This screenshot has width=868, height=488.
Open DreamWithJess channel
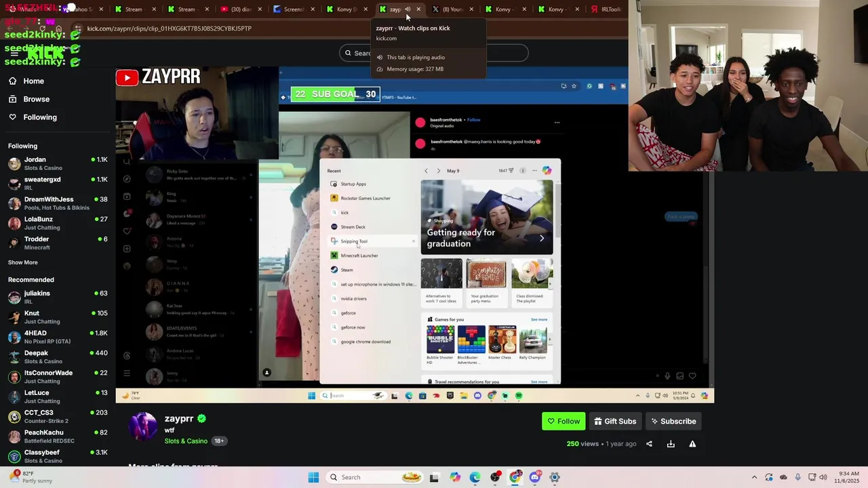coord(58,203)
